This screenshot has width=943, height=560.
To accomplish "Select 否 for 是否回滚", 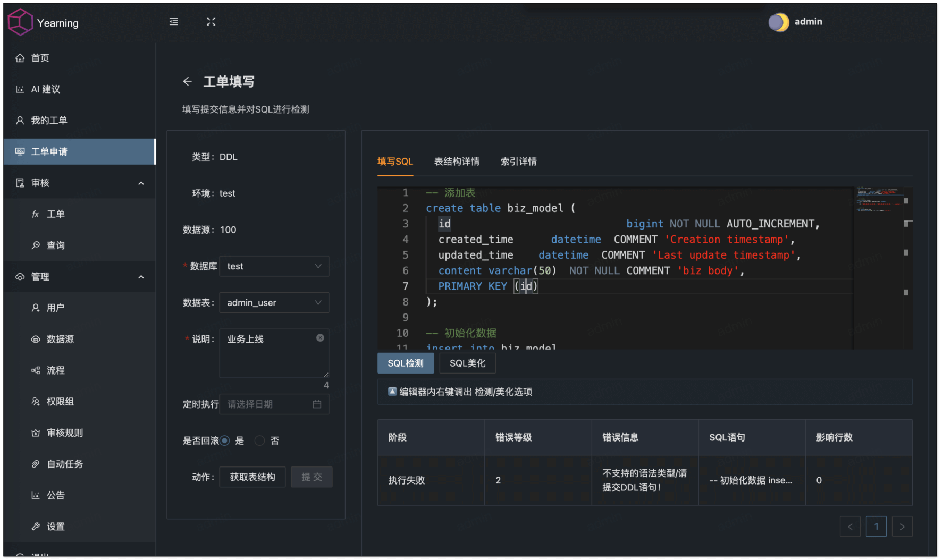I will click(x=259, y=440).
